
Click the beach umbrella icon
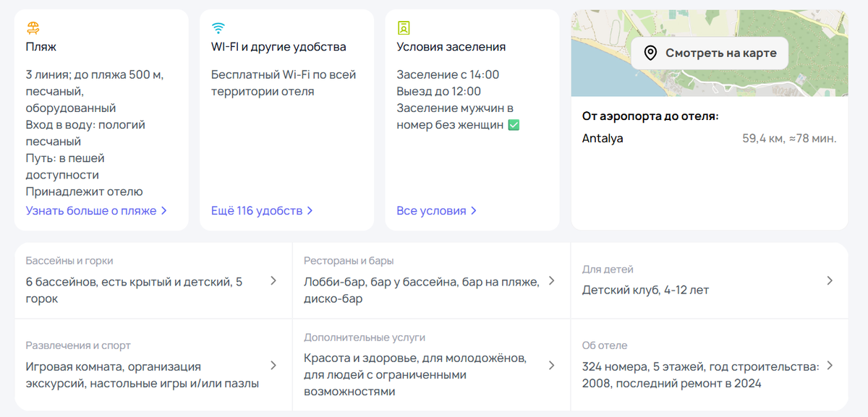[x=33, y=28]
